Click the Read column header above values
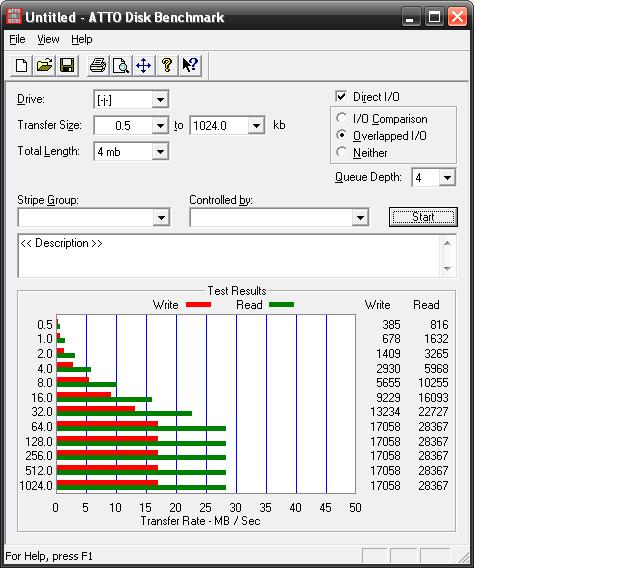This screenshot has width=640, height=568. click(x=426, y=305)
